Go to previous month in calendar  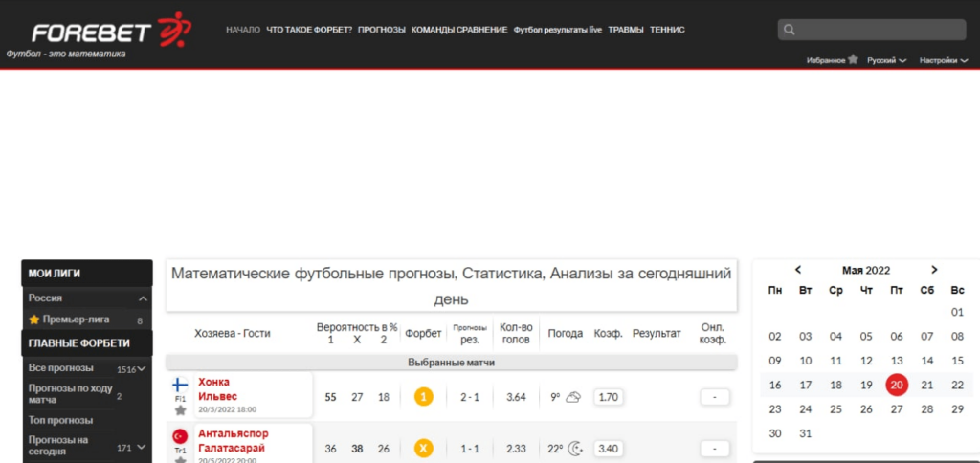click(798, 270)
